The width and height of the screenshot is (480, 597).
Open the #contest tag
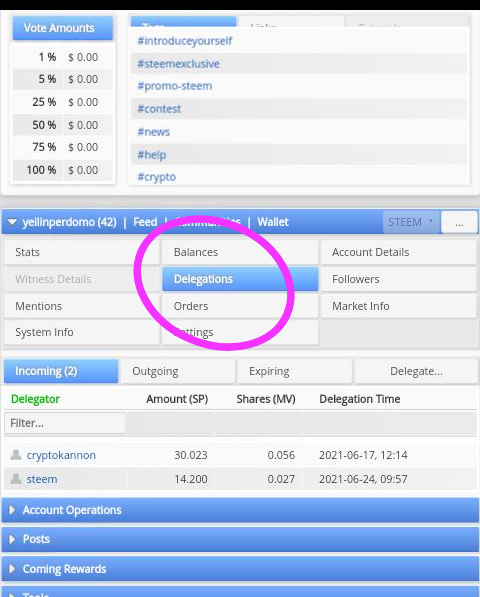tap(159, 109)
